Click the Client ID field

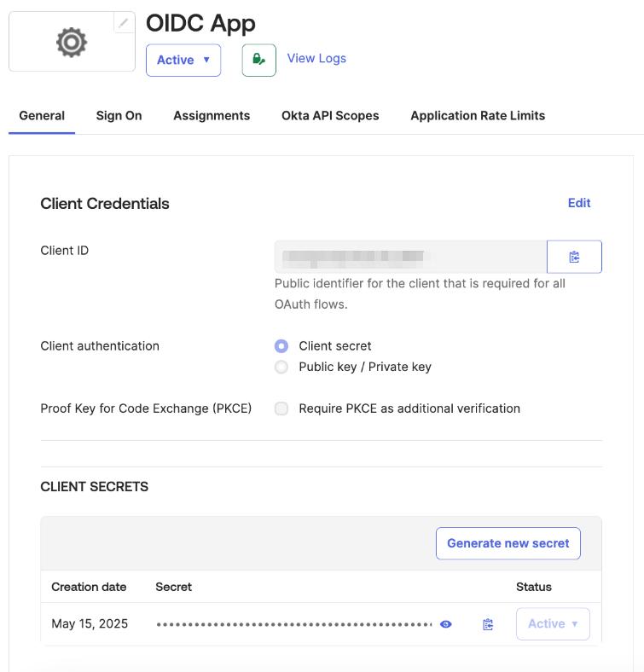(x=409, y=257)
